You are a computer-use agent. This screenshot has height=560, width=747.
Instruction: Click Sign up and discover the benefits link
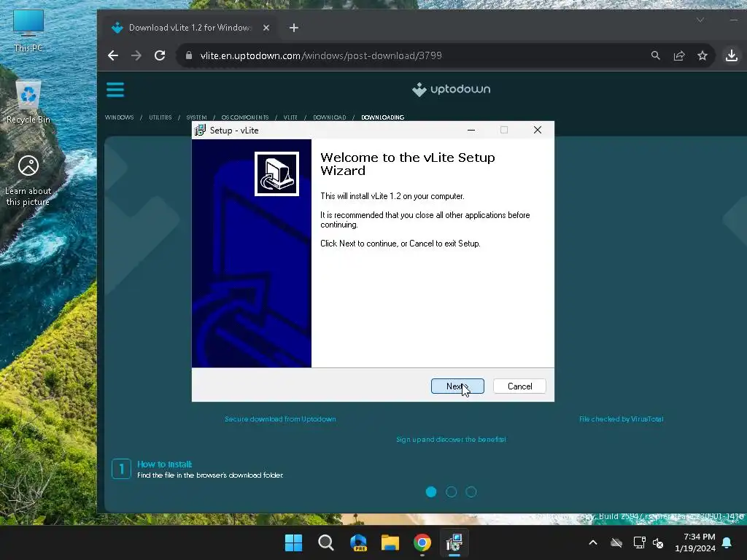point(451,440)
